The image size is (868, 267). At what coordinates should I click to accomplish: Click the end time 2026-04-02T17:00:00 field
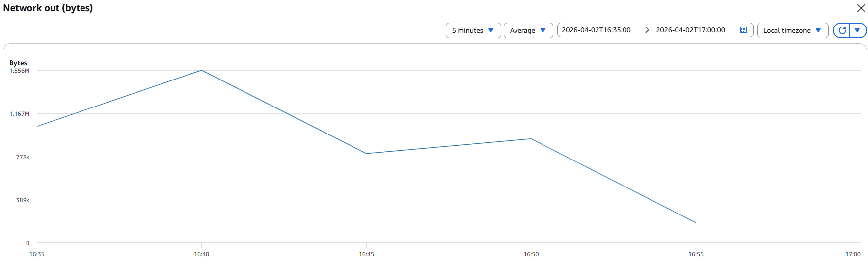coord(690,30)
